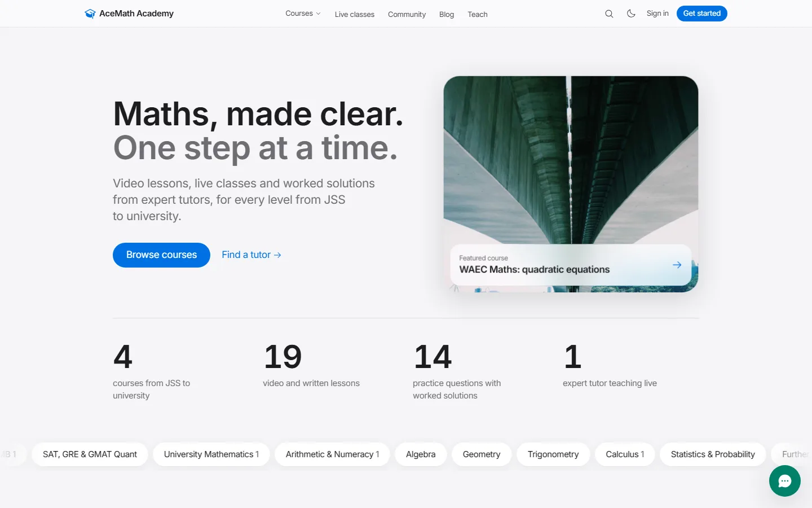Click 'expert tutor teaching live' text
Image resolution: width=812 pixels, height=508 pixels.
(610, 383)
